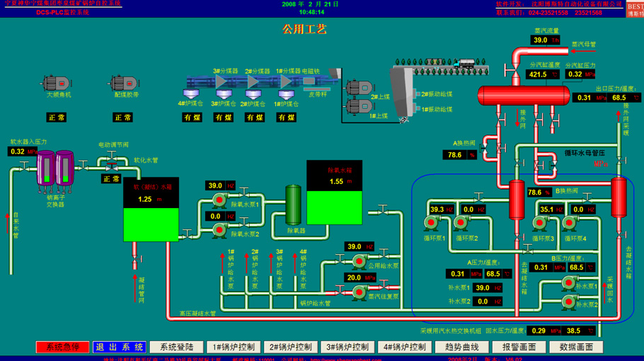This screenshot has height=361, width=644.
Task: Select the 除氧水泵2 pump icon
Action: click(x=219, y=229)
